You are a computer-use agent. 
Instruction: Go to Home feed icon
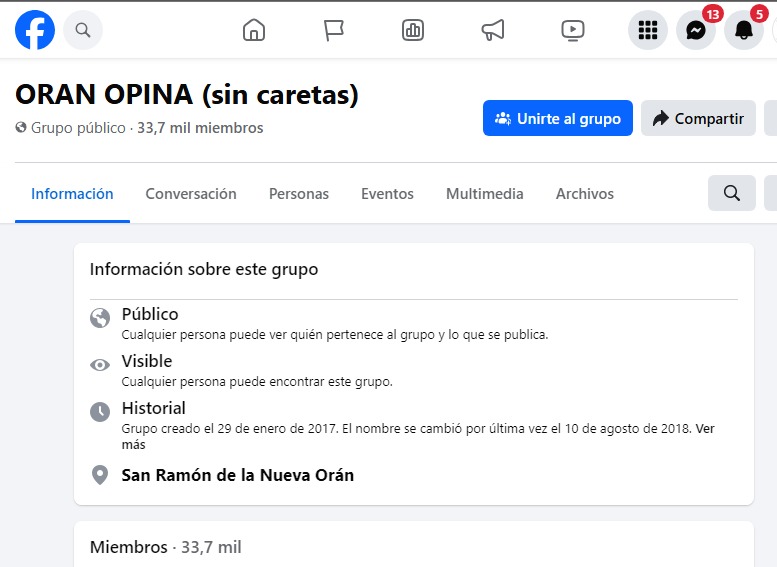click(254, 30)
